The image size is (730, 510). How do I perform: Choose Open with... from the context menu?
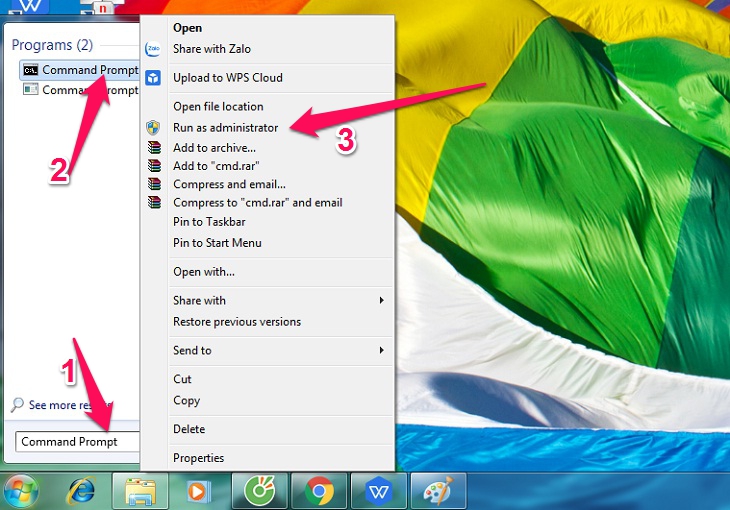(x=204, y=271)
